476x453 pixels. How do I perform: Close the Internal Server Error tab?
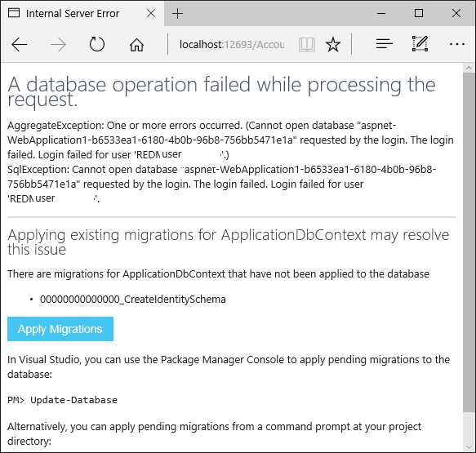(x=151, y=14)
